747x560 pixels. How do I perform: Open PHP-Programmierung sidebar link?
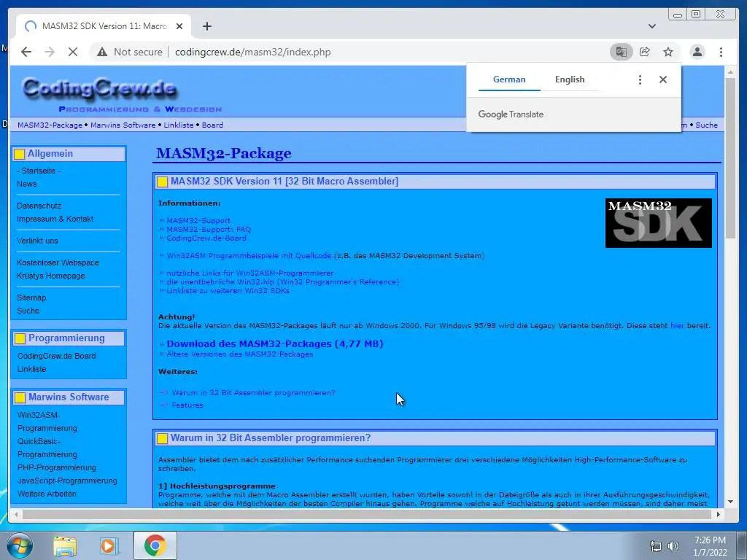57,467
